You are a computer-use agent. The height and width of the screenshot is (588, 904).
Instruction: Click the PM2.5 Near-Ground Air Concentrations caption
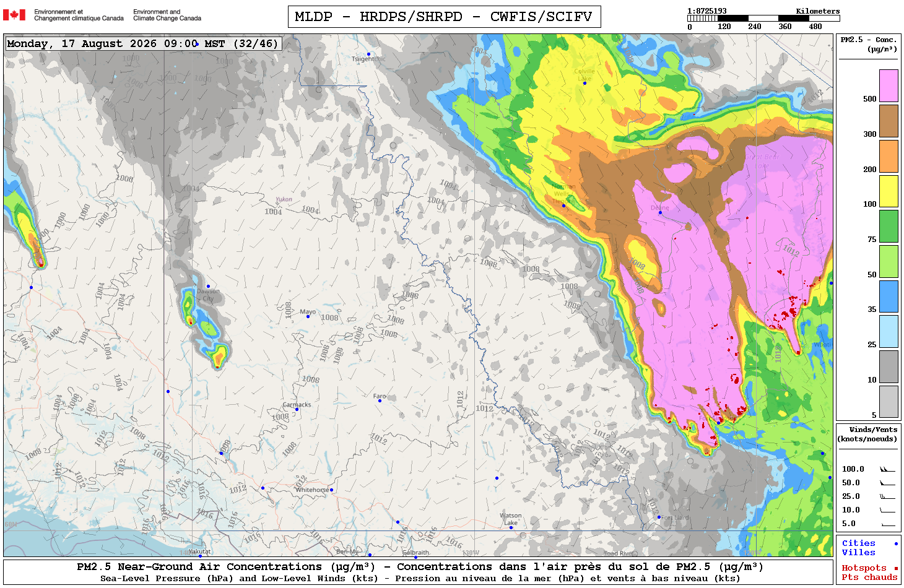420,567
